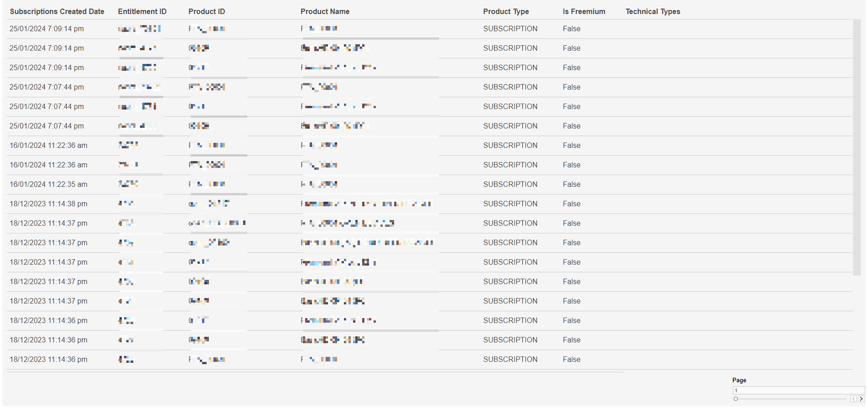Select the 16/01/2024 11:22:35 am row date
Screen dimensions: 868x408
(x=48, y=184)
